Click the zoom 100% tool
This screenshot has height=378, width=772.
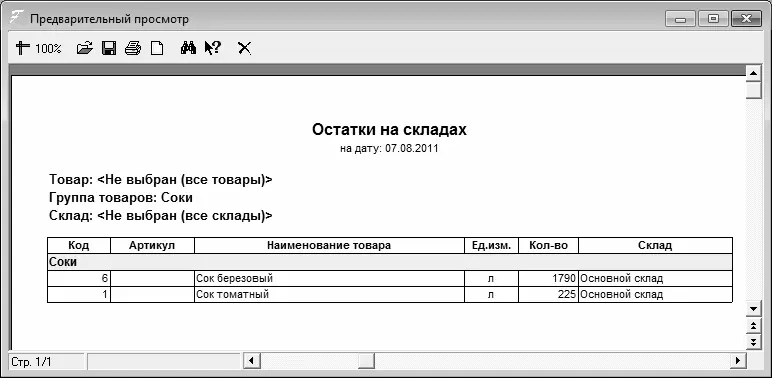[39, 48]
